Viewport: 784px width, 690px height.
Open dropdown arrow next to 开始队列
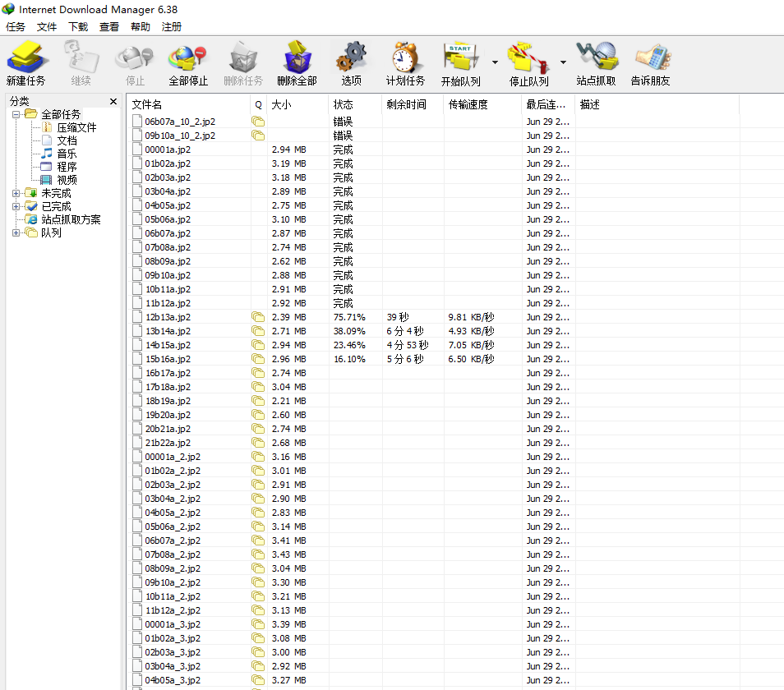[495, 62]
